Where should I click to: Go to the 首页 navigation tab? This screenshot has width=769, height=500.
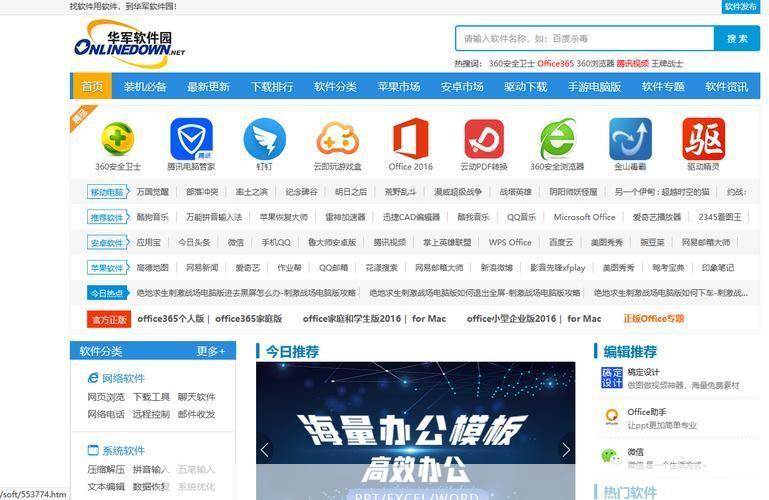tap(92, 87)
